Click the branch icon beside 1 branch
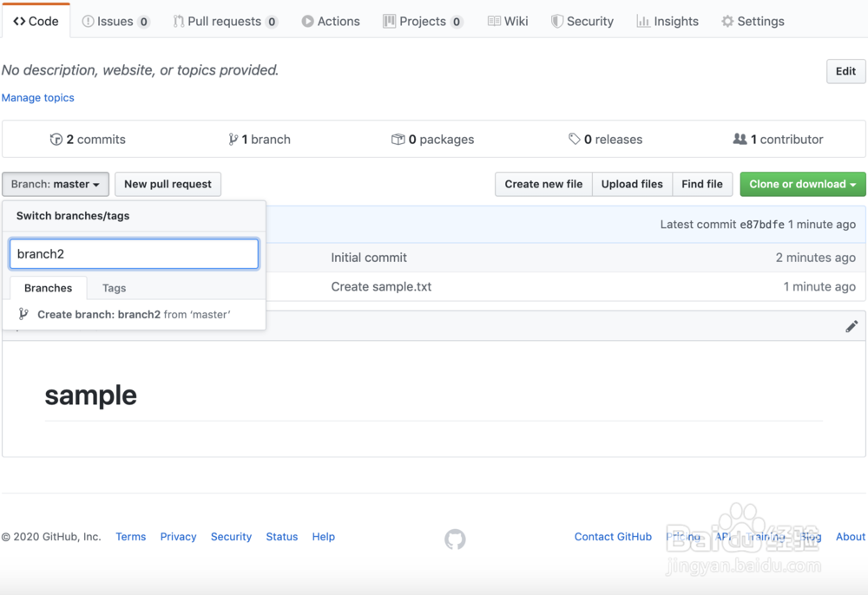868x595 pixels. tap(233, 139)
